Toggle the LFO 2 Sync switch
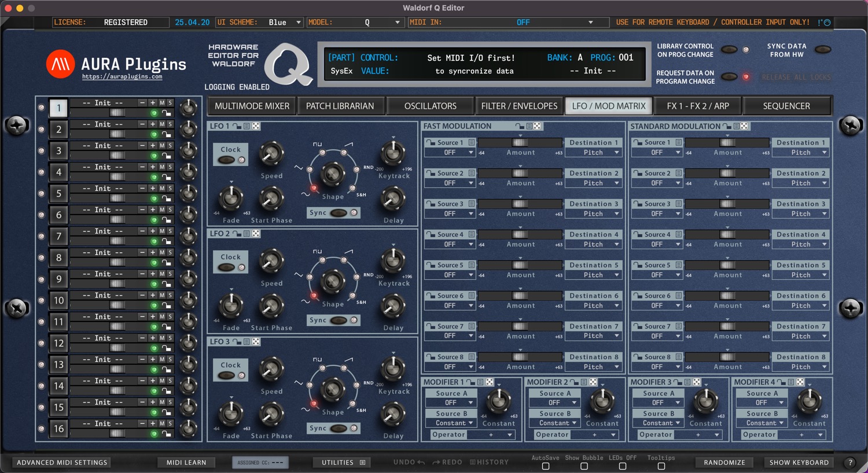868x473 pixels. click(339, 320)
